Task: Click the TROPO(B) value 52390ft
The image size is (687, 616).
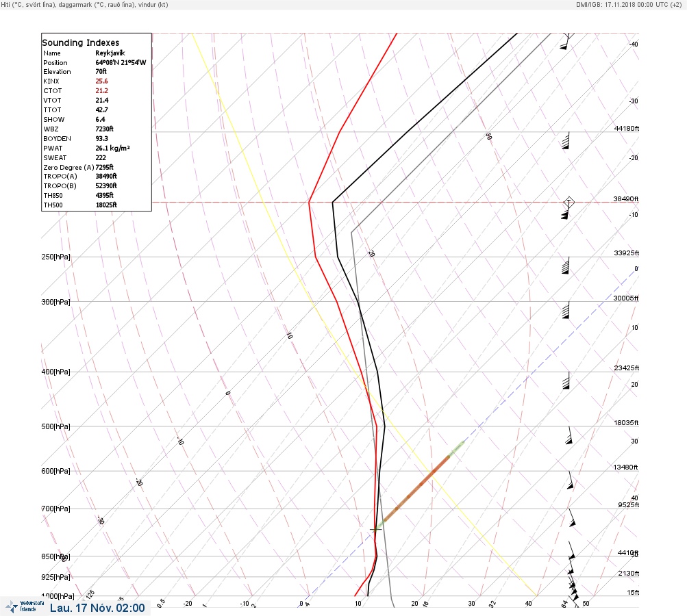Action: (x=106, y=185)
